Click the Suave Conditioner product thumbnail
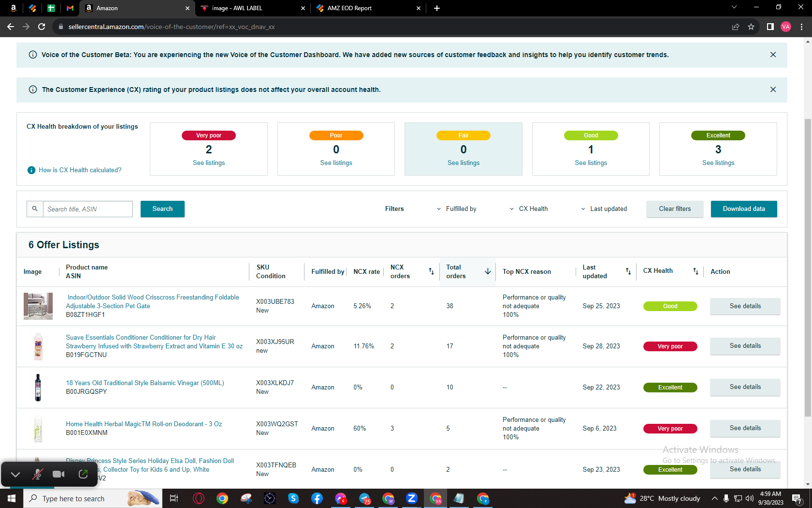812x508 pixels. tap(38, 346)
